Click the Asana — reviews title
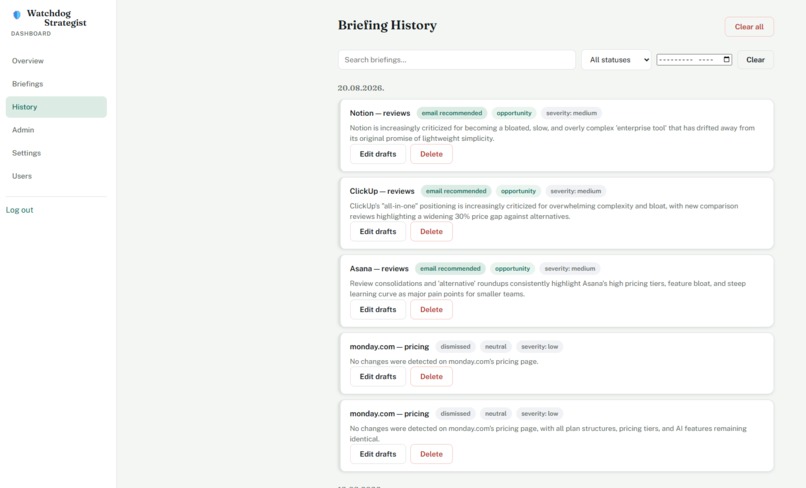806x488 pixels. point(379,268)
